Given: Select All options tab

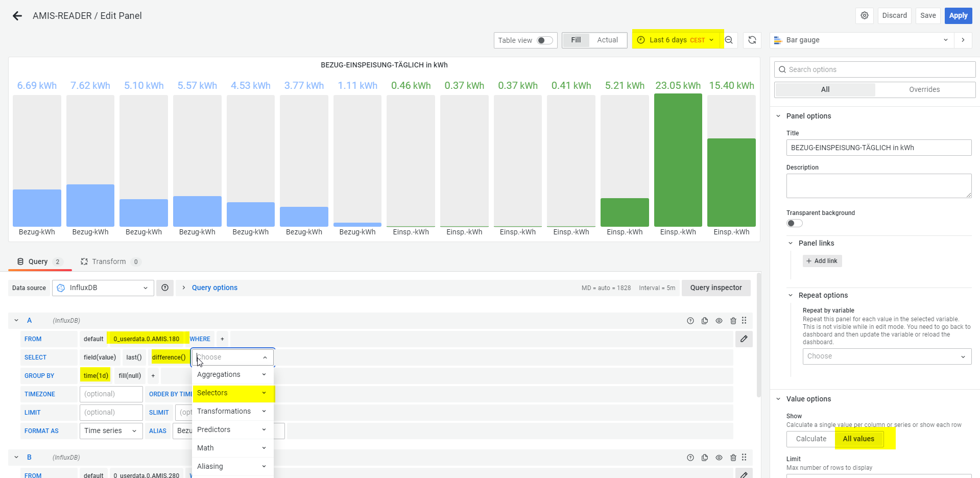Looking at the screenshot, I should coord(825,89).
